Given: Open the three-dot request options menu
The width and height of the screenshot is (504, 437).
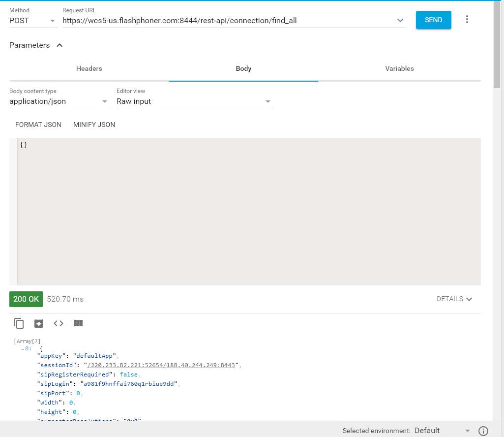Looking at the screenshot, I should pyautogui.click(x=467, y=20).
